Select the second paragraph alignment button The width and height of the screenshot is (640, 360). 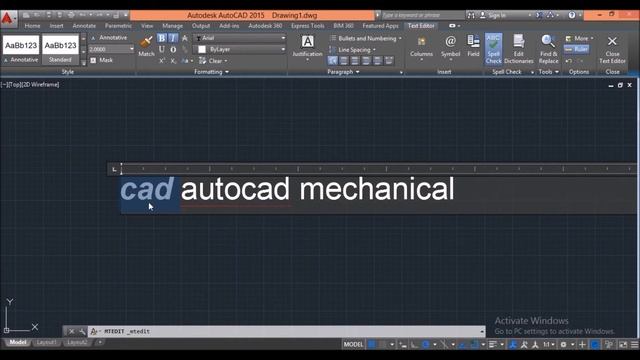(x=344, y=61)
